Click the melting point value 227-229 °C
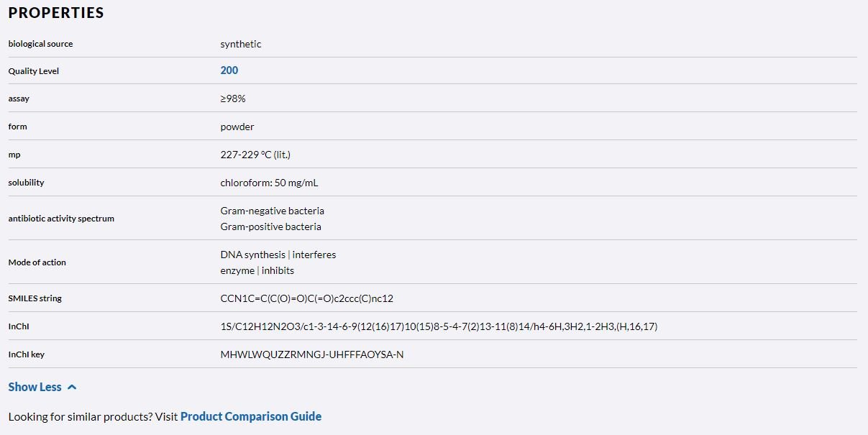 click(255, 155)
